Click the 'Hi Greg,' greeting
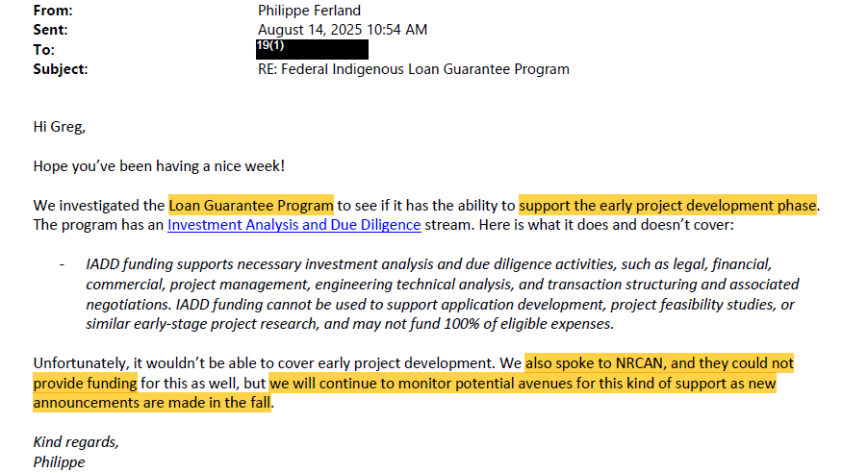Image resolution: width=868 pixels, height=473 pixels. 60,127
